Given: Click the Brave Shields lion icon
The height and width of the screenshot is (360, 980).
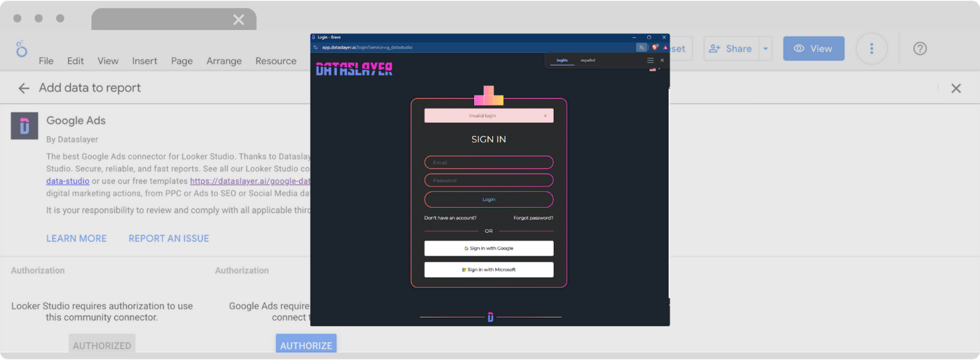Looking at the screenshot, I should 655,47.
